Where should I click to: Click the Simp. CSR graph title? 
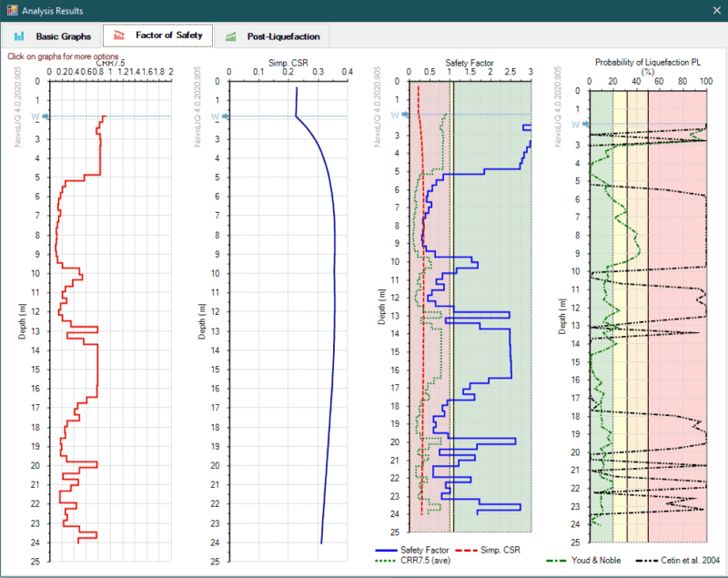pos(288,63)
